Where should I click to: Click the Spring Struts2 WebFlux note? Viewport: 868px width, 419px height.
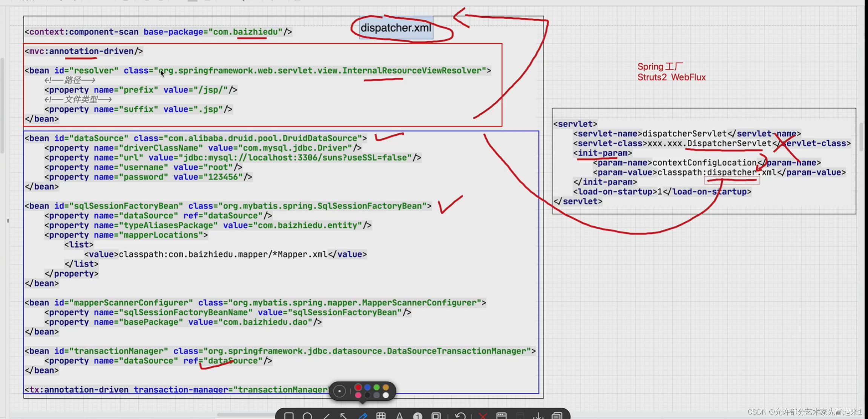[671, 72]
